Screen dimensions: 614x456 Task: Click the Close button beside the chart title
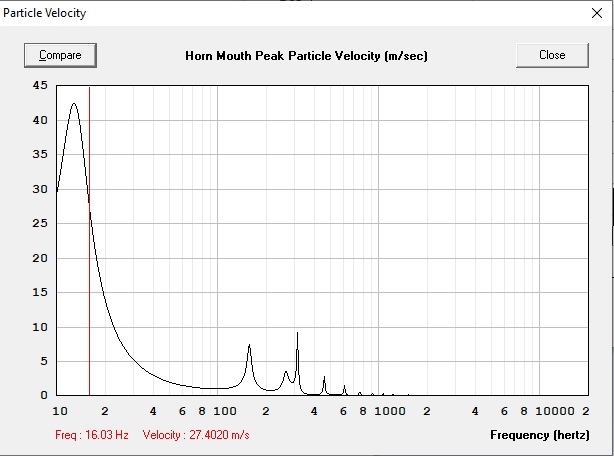[x=552, y=55]
